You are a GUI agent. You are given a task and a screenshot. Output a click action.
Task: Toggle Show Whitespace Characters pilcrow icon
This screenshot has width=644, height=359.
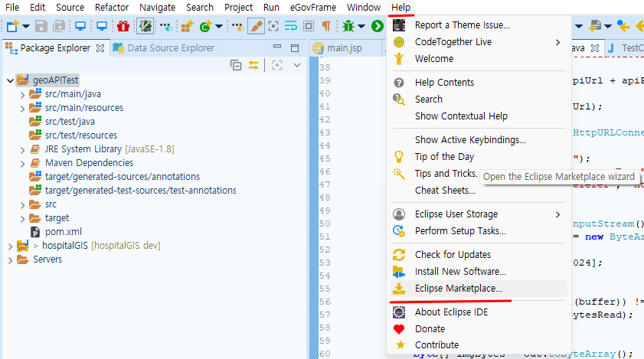click(x=326, y=26)
